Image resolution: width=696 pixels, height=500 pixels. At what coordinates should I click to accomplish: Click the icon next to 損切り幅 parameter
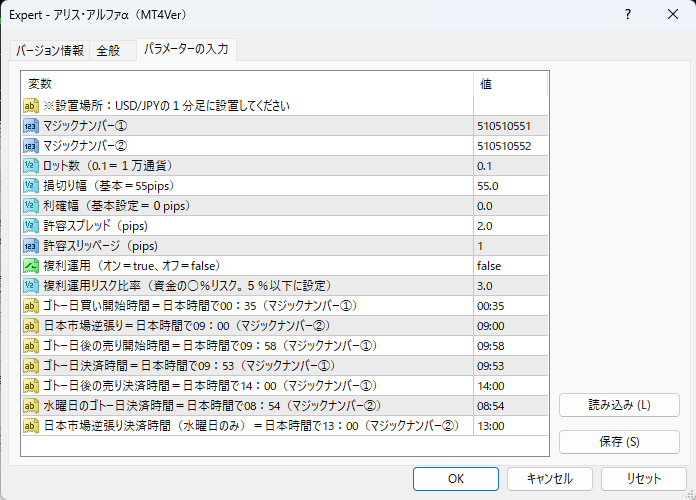point(31,186)
